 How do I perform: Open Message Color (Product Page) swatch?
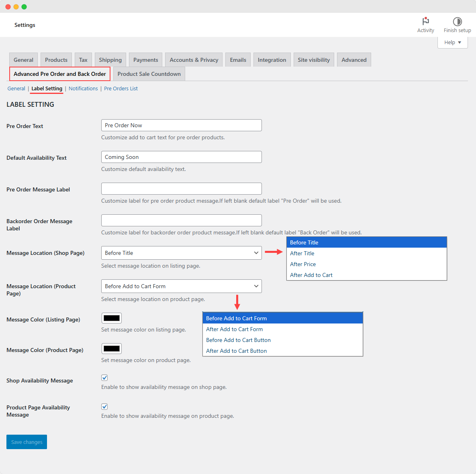click(111, 349)
